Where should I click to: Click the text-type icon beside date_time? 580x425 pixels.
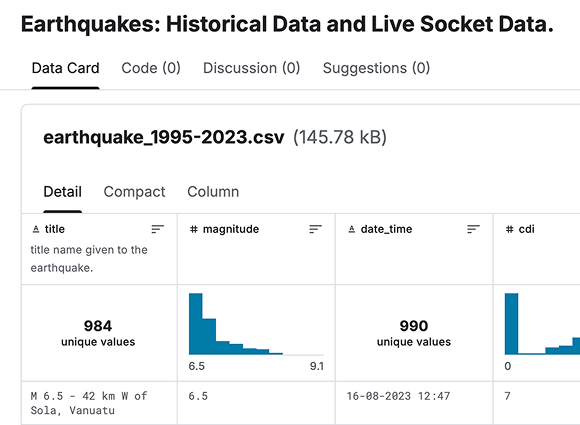coord(352,229)
